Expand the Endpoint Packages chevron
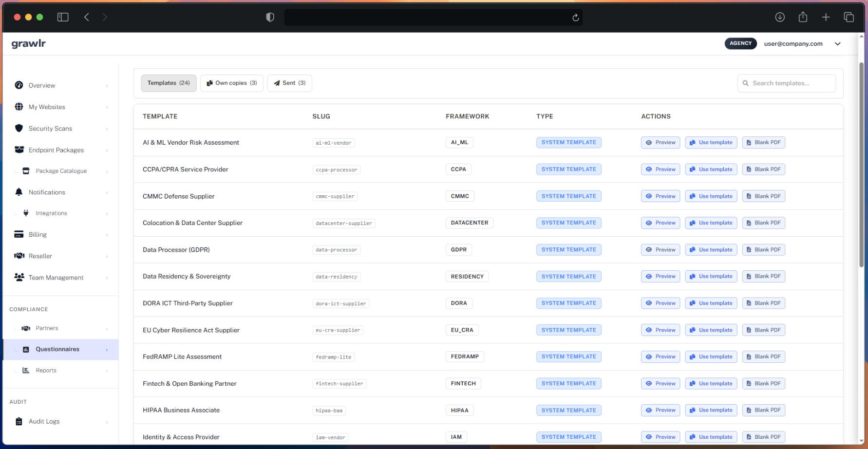This screenshot has width=868, height=449. [107, 150]
